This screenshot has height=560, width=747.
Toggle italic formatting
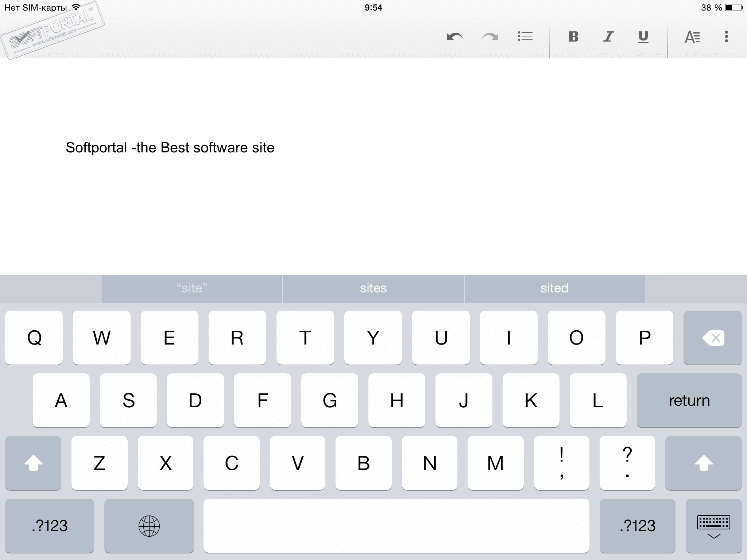click(x=608, y=36)
